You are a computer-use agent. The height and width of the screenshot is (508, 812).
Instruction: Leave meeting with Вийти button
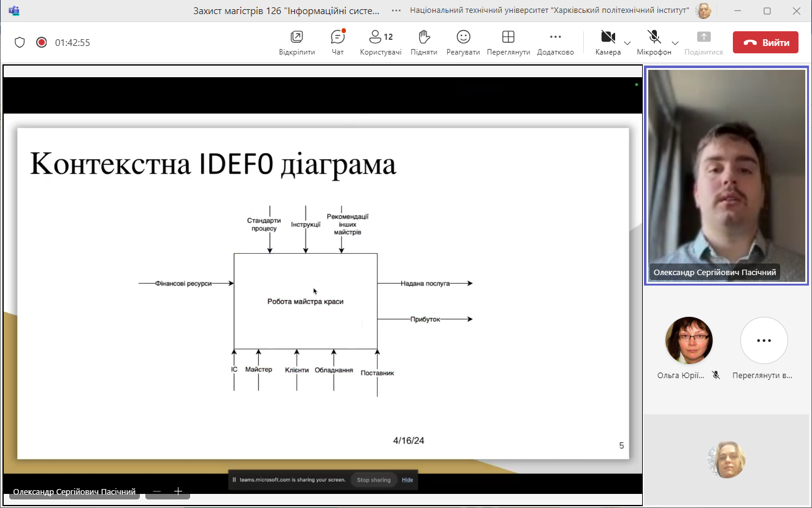point(765,42)
